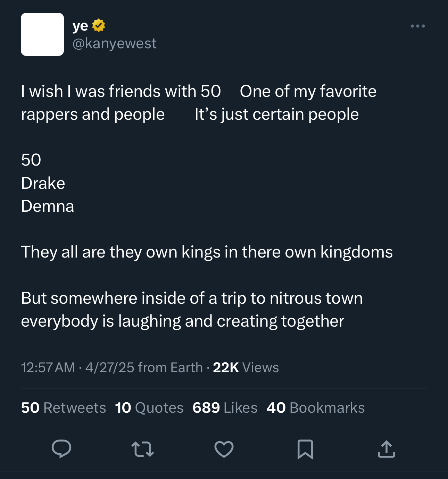Screen dimensions: 448x479
Task: Open the white profile avatar
Action: [42, 34]
